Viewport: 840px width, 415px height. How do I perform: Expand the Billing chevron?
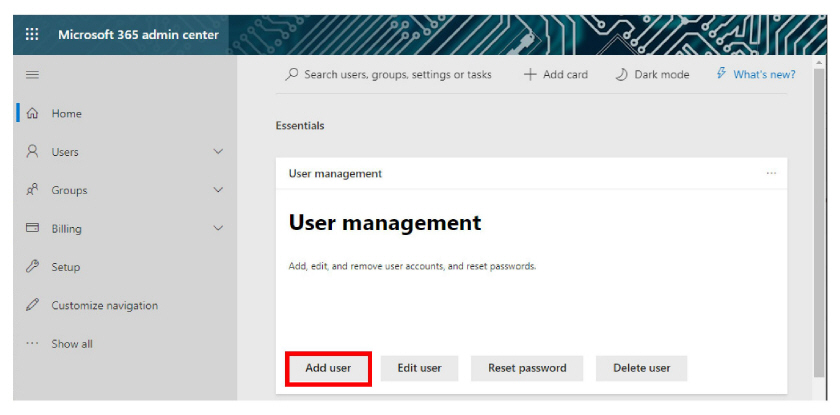tap(218, 228)
